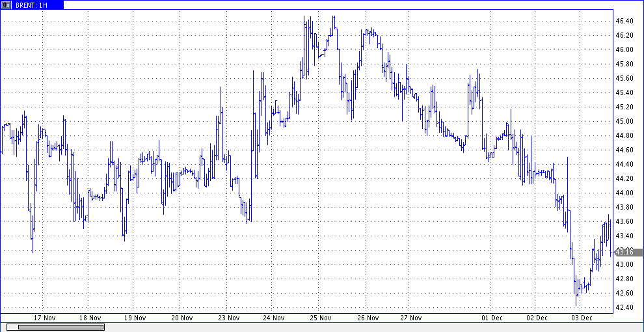Click the 02 Dec date label
Screen dimensions: 644x332
coord(537,318)
